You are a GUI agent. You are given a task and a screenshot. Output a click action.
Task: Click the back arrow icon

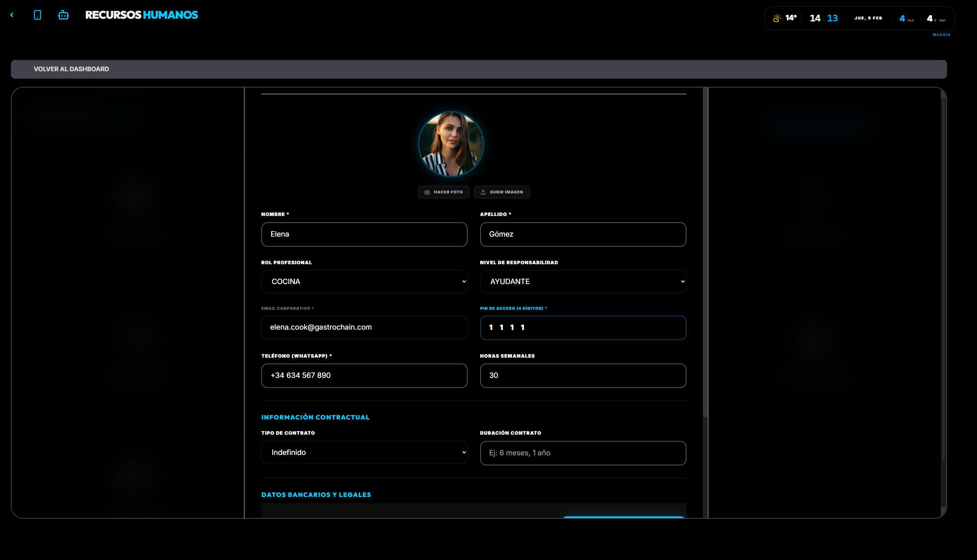(12, 15)
